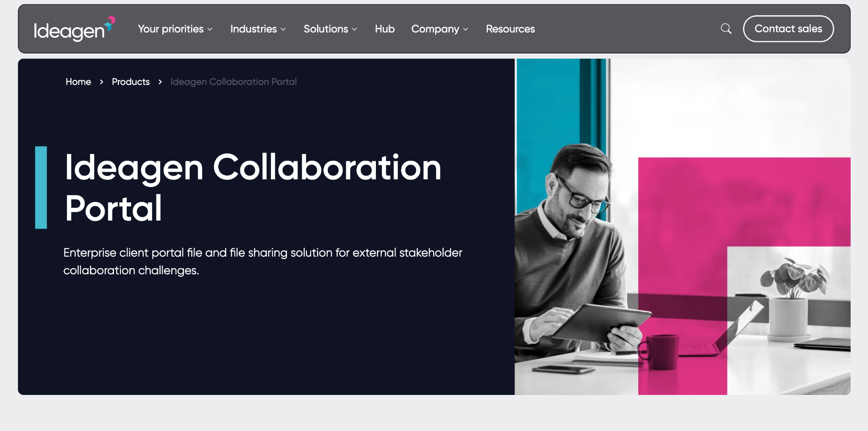Go to the Hub page
This screenshot has width=868, height=431.
[x=384, y=29]
